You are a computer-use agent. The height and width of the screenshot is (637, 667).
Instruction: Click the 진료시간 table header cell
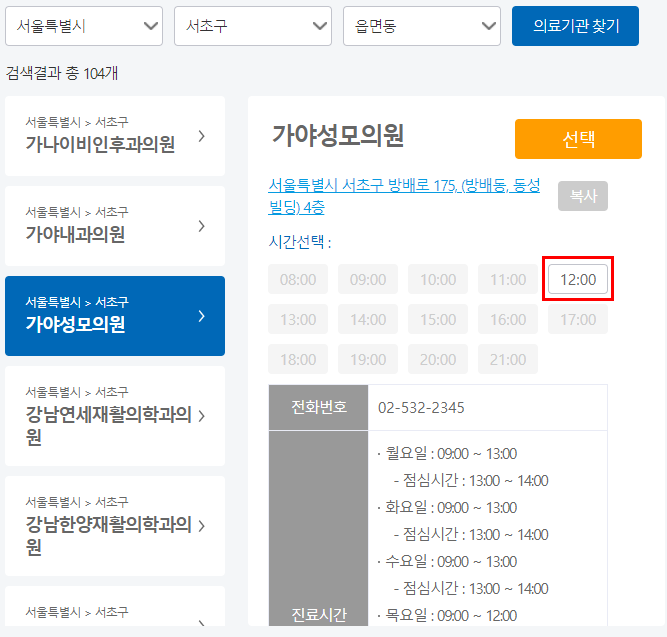pos(318,528)
